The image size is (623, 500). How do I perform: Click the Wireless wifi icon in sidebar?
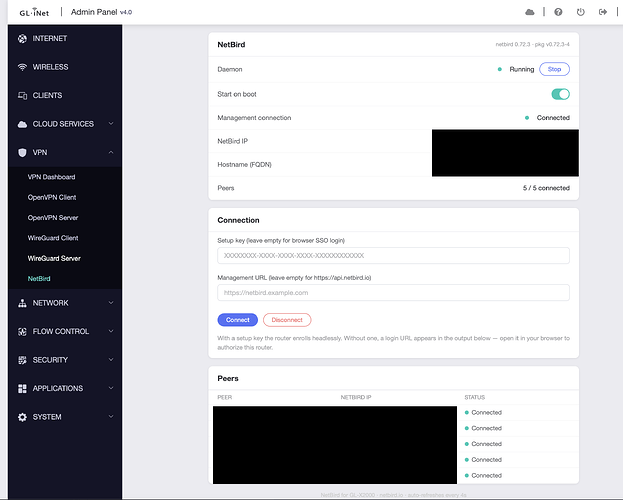click(x=22, y=67)
